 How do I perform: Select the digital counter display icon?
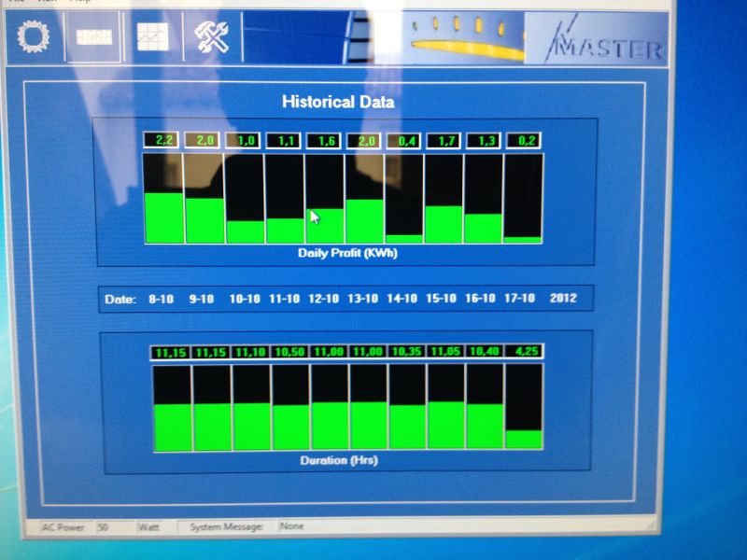pyautogui.click(x=94, y=37)
